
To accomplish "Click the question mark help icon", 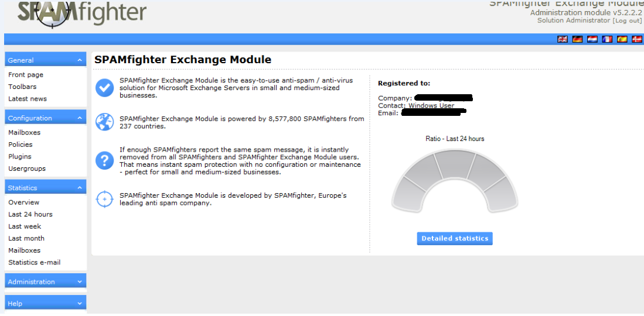I will 104,160.
